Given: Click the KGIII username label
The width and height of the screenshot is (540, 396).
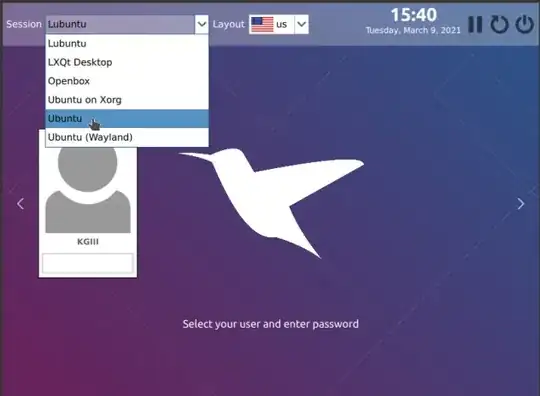Looking at the screenshot, I should tap(88, 242).
